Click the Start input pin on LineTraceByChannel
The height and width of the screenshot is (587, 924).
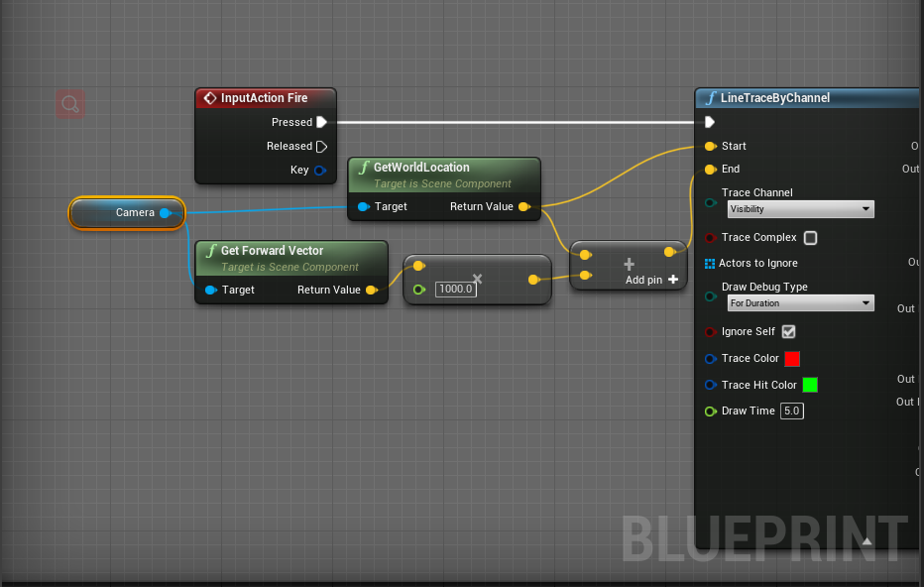coord(709,146)
